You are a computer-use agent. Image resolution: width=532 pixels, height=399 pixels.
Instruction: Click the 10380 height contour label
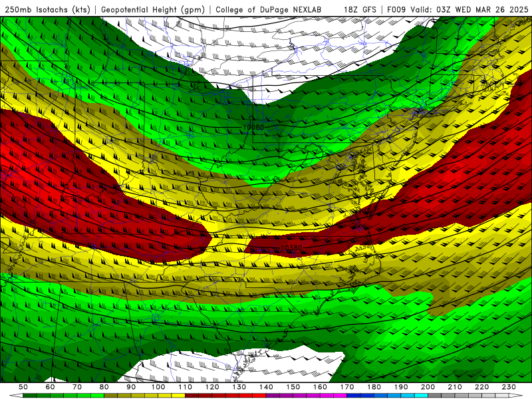click(x=291, y=248)
